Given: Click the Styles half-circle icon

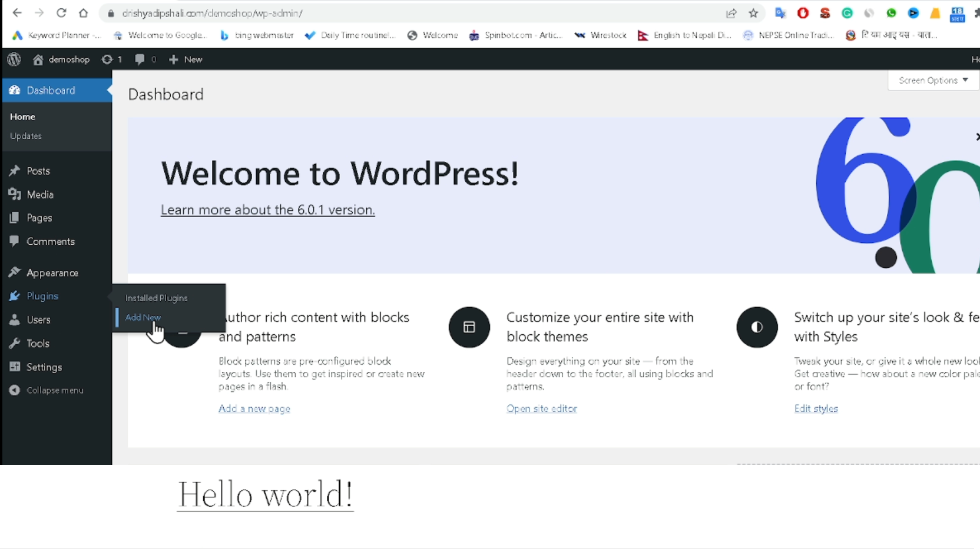Looking at the screenshot, I should (757, 327).
